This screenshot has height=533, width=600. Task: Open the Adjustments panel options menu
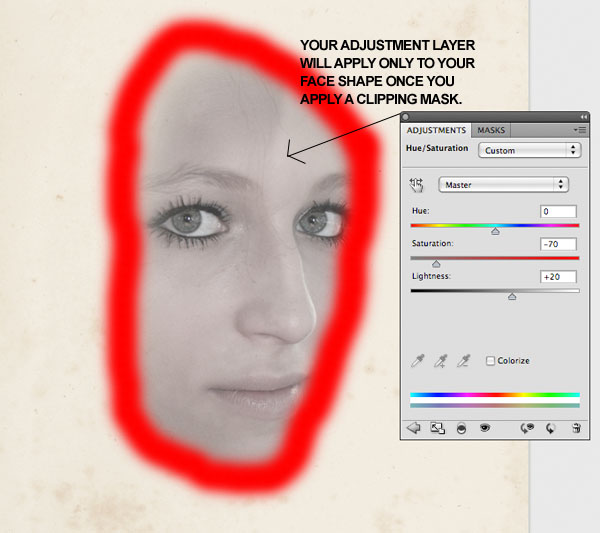[x=580, y=130]
